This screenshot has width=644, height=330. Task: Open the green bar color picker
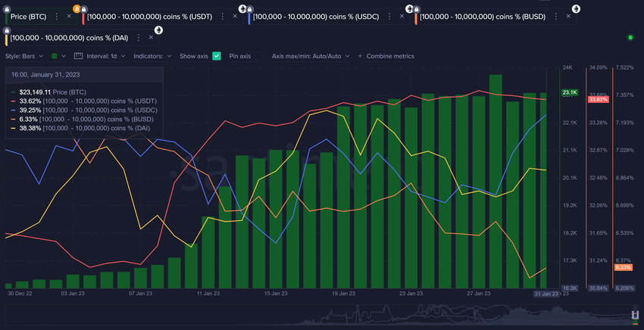(x=58, y=56)
